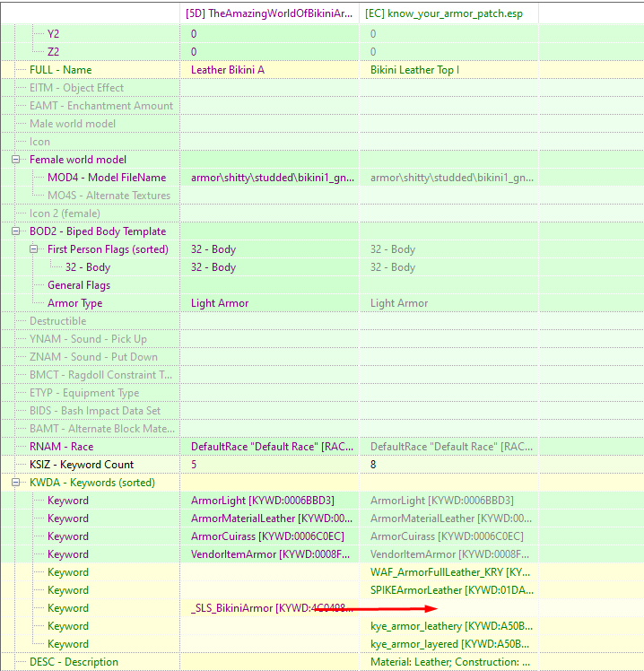
Task: Collapse the Female world model node
Action: point(16,160)
